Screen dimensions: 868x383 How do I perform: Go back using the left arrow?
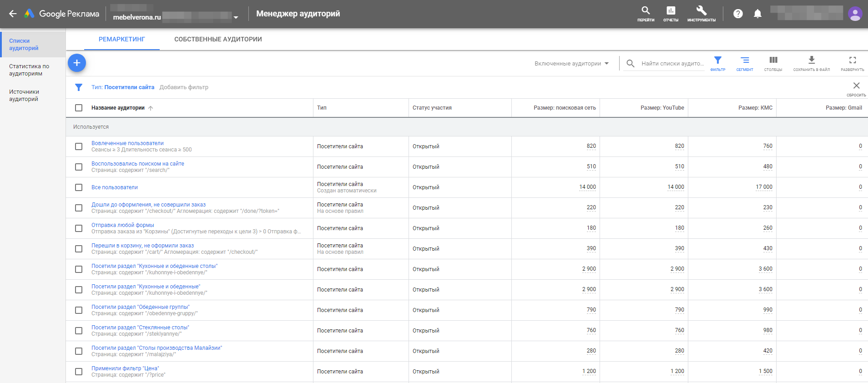13,14
